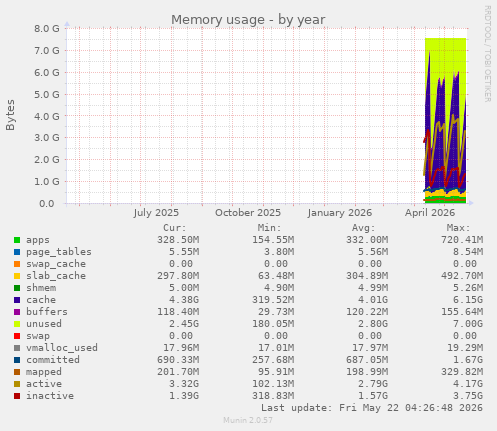Select the 'vmalloc_used' legend label
This screenshot has width=497, height=431.
(62, 348)
